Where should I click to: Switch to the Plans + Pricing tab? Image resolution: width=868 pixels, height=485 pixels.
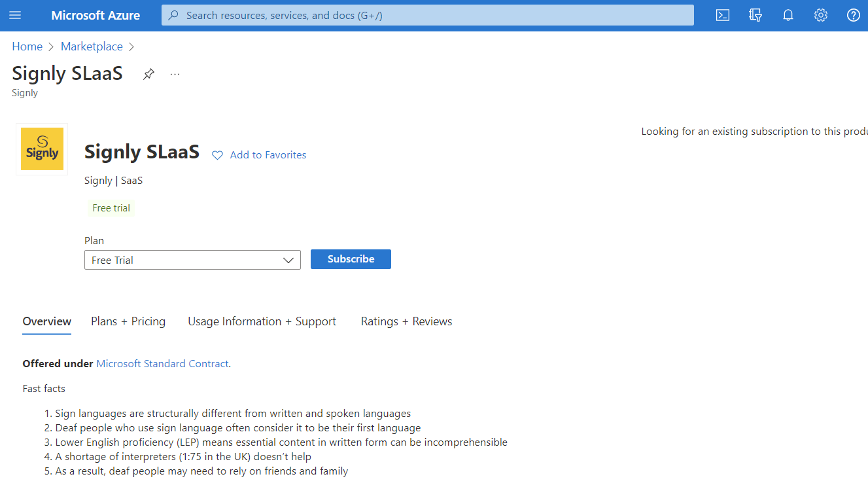(x=128, y=321)
